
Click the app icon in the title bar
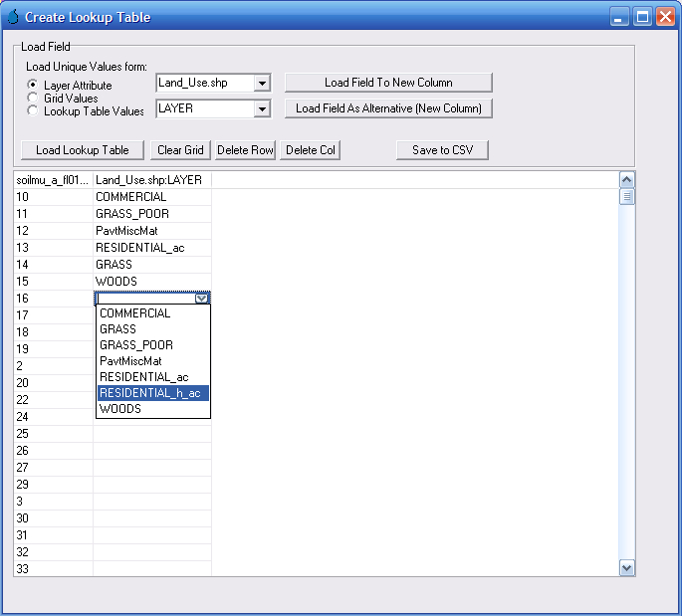(x=13, y=17)
